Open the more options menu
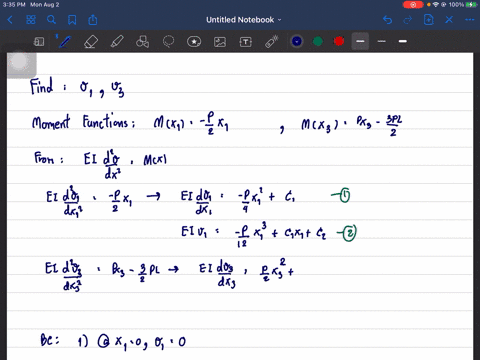Screen dimensions: 480x360 click(x=469, y=20)
